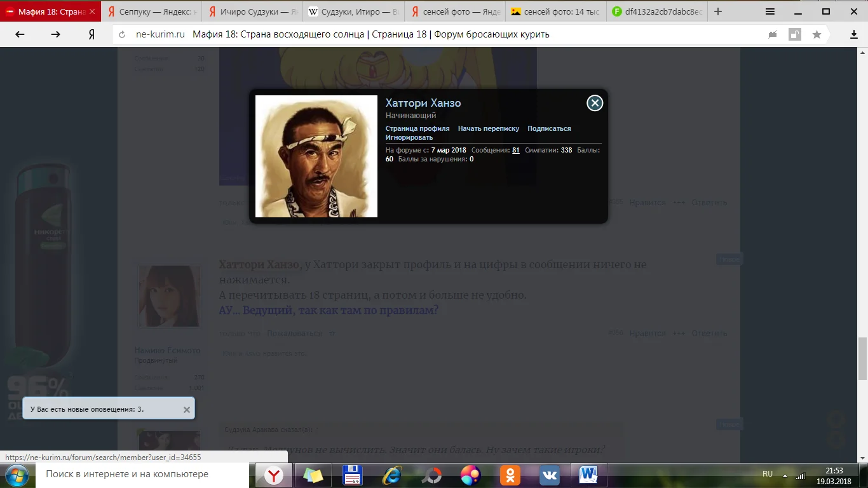The height and width of the screenshot is (488, 868).
Task: Click the padlock protect icon in address bar
Action: click(x=795, y=34)
